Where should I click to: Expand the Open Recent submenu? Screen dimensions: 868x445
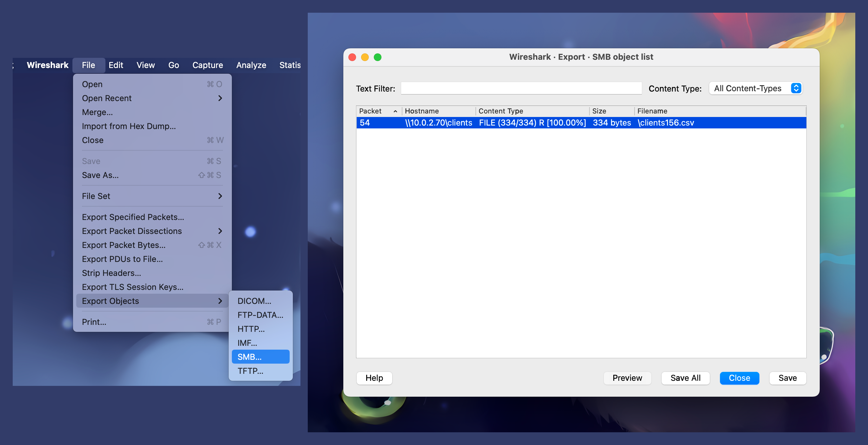click(152, 98)
